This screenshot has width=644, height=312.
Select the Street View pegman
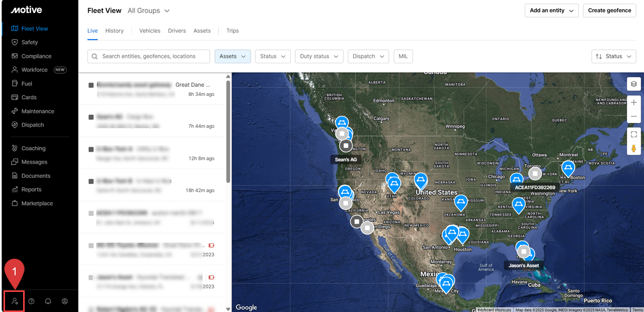click(633, 149)
